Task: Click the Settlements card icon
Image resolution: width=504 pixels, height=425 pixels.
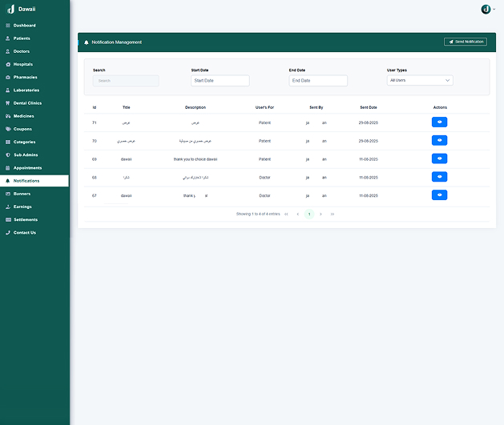Action: tap(8, 219)
